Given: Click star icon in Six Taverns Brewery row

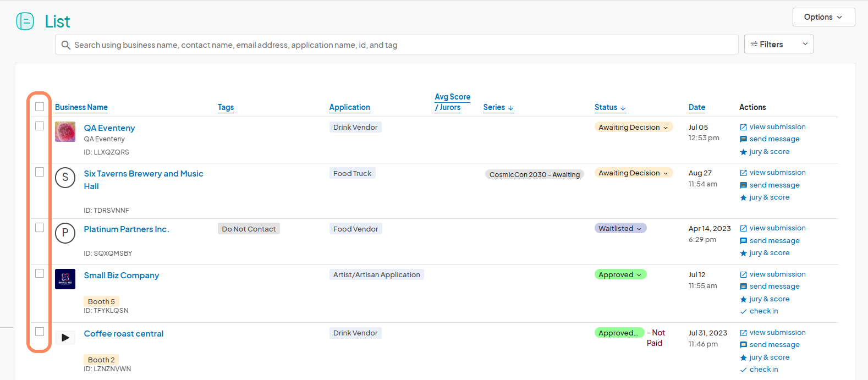Looking at the screenshot, I should [x=744, y=198].
